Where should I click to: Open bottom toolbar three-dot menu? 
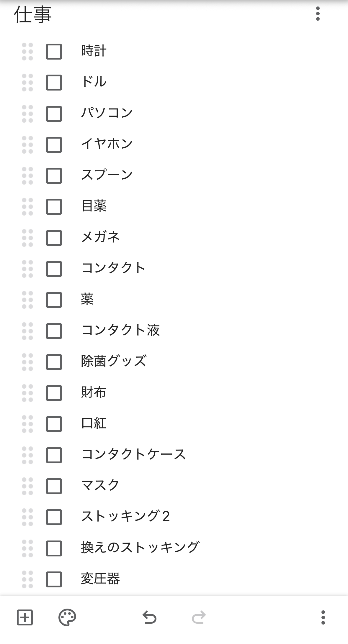pos(323,617)
